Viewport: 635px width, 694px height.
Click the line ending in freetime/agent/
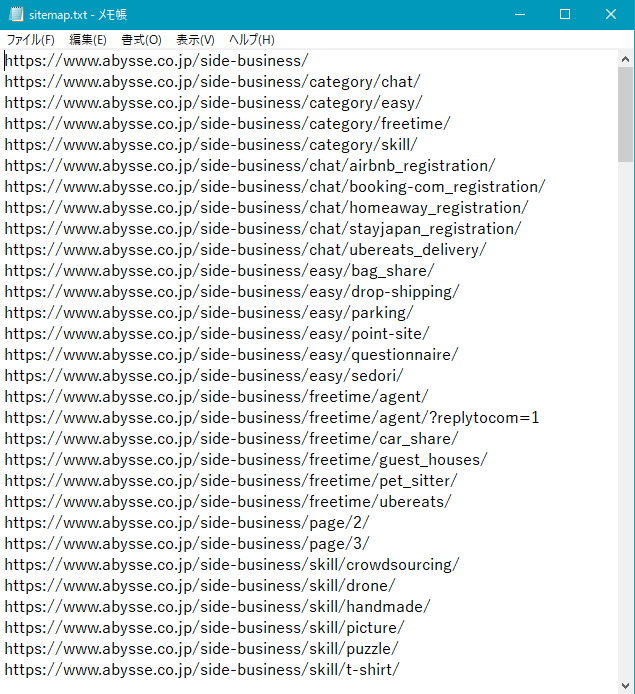click(x=216, y=397)
